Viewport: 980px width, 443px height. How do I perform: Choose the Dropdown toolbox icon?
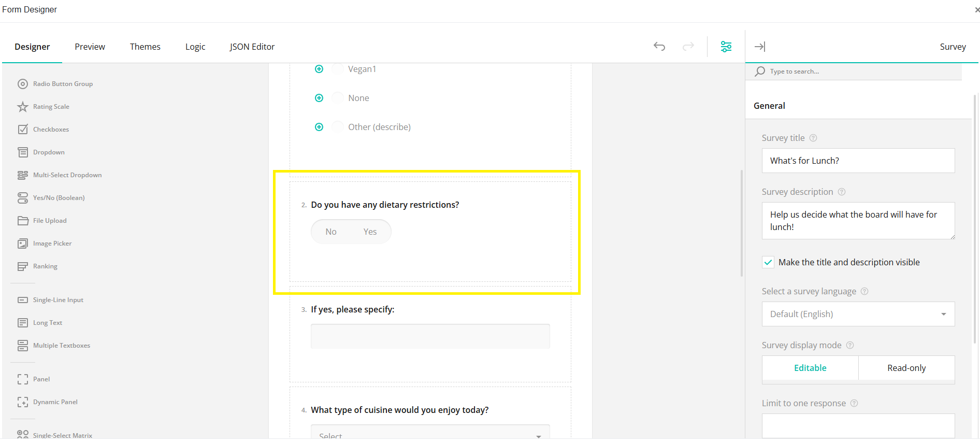pyautogui.click(x=23, y=152)
